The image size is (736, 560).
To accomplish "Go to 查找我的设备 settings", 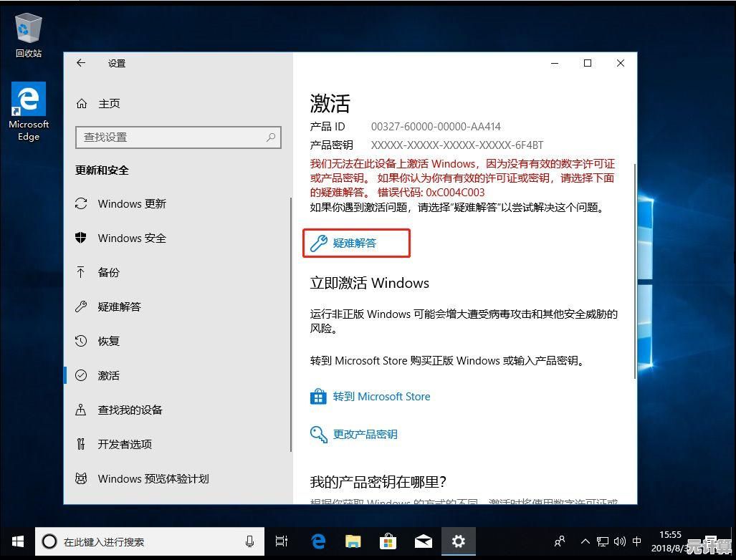I will pyautogui.click(x=130, y=410).
